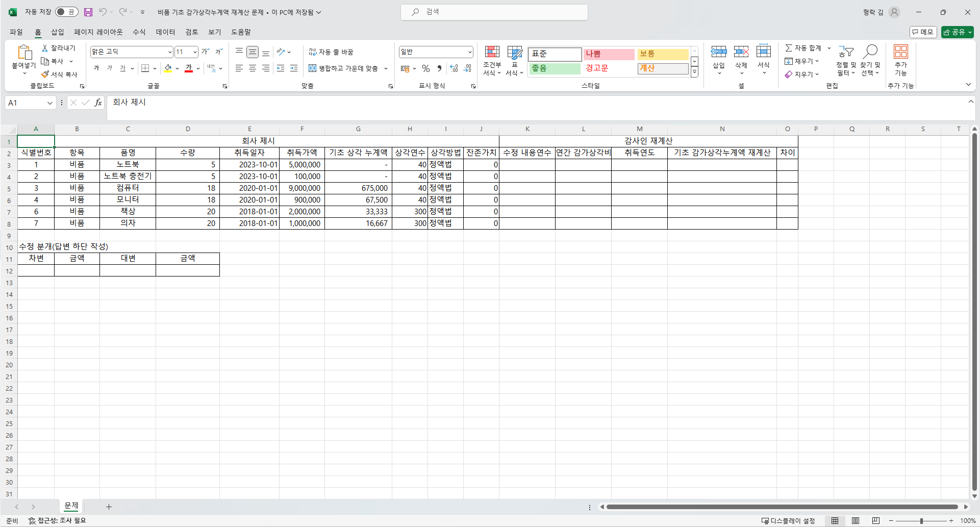
Task: Expand the number format dropdown (일반)
Action: pos(469,52)
